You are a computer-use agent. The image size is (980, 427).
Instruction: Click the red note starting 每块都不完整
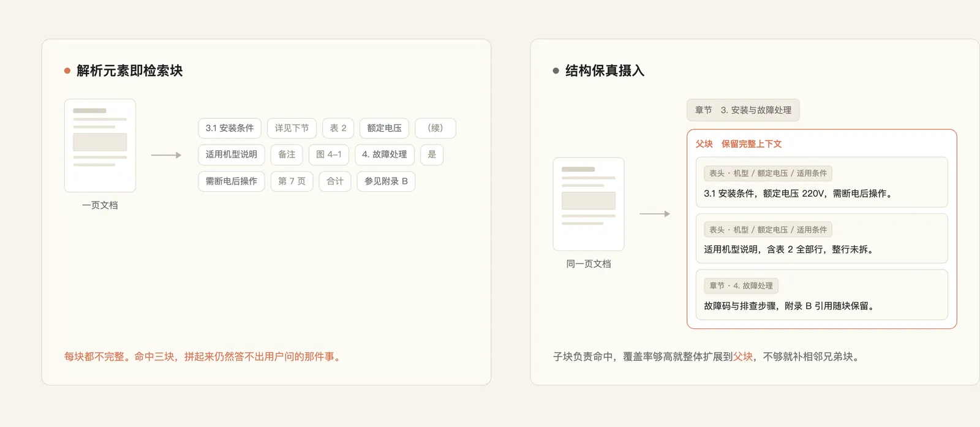[203, 357]
